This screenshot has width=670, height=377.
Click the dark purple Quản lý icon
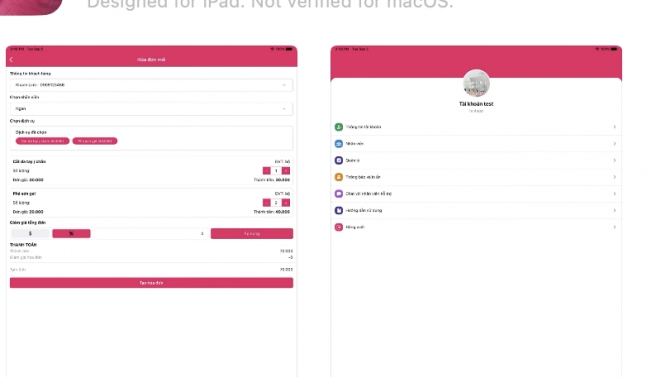pos(338,160)
